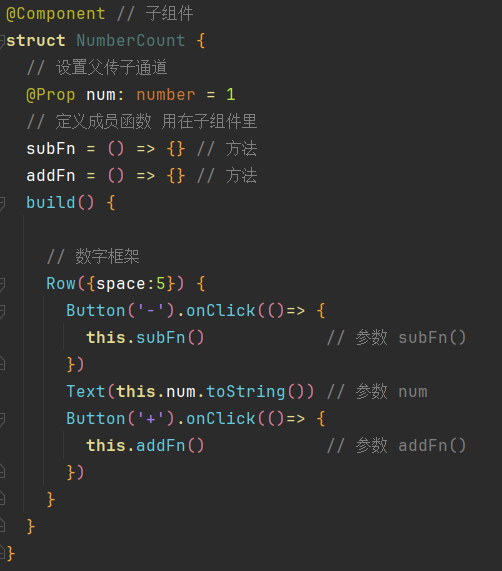
Task: Place cursor on addFn member declaration
Action: tap(51, 176)
